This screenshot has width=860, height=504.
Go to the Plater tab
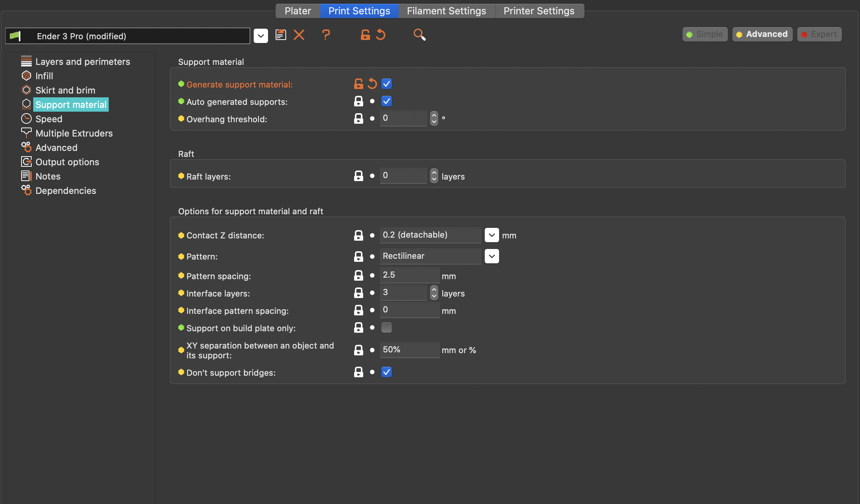[x=297, y=11]
